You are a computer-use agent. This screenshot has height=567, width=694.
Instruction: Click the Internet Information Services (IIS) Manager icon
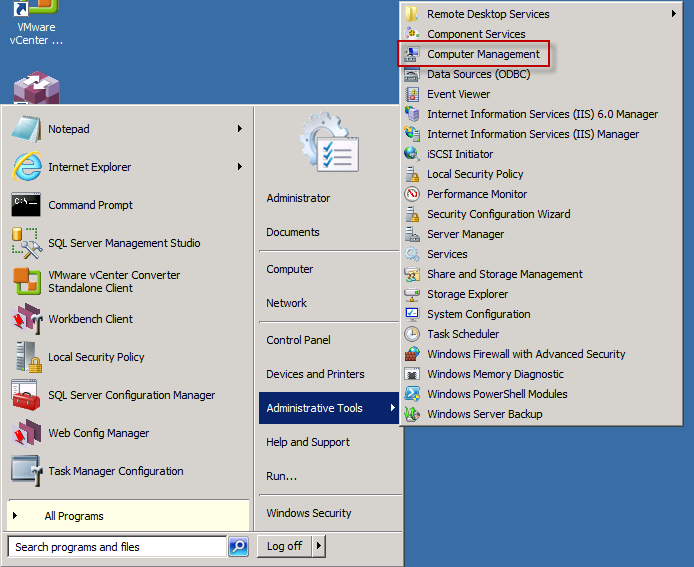[412, 134]
